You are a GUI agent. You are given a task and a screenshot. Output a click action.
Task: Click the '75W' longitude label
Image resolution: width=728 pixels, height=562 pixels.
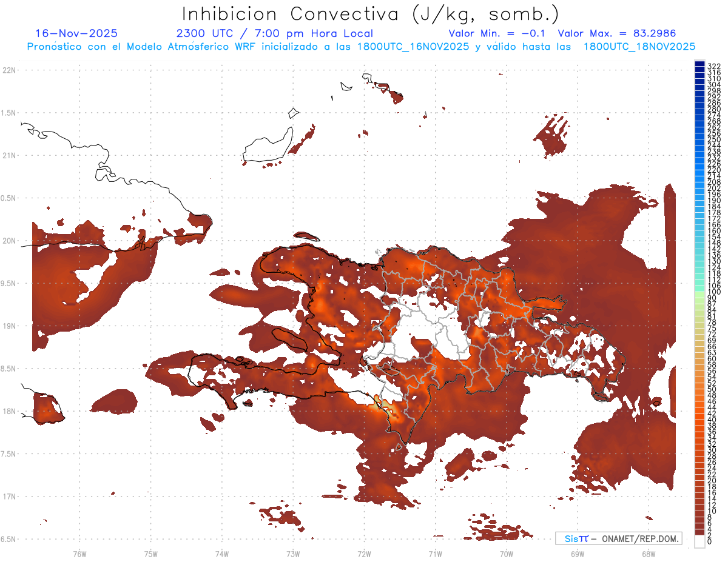click(150, 554)
